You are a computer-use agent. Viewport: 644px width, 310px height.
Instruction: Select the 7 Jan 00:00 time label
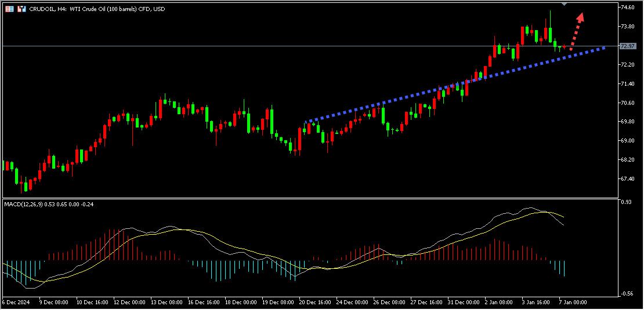click(x=572, y=302)
